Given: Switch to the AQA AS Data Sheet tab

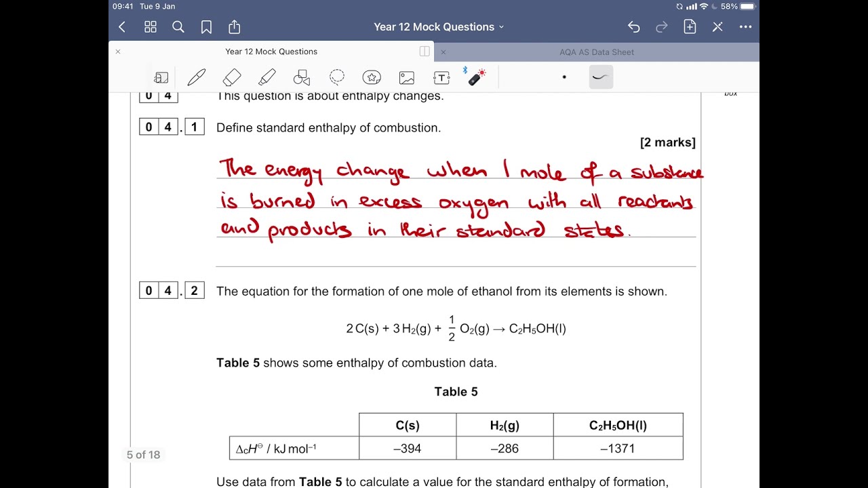Looking at the screenshot, I should tap(597, 52).
